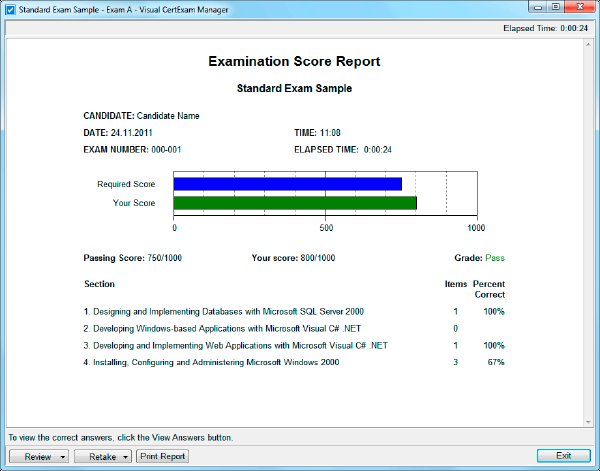The image size is (600, 471).
Task: Click the 67% percent correct value
Action: 496,362
